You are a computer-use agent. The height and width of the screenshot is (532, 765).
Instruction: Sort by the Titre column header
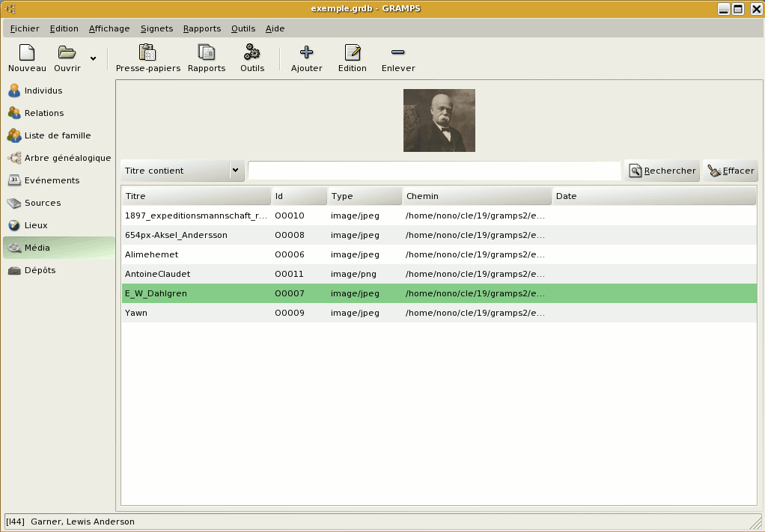point(196,196)
